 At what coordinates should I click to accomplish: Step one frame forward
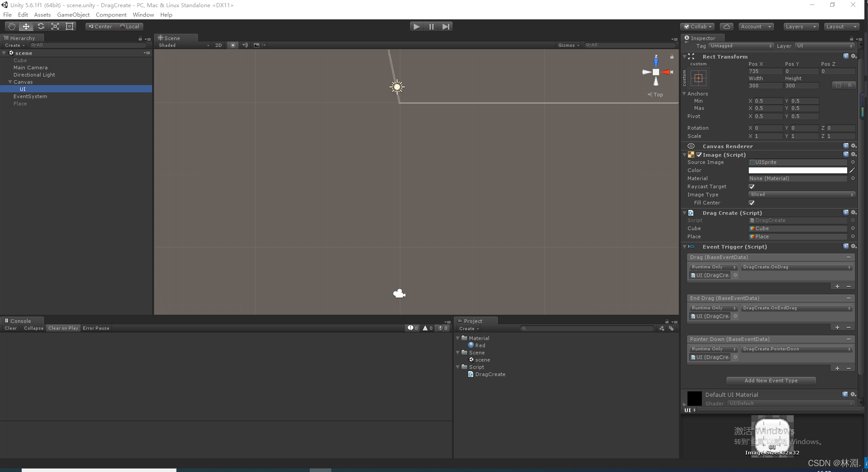click(446, 27)
